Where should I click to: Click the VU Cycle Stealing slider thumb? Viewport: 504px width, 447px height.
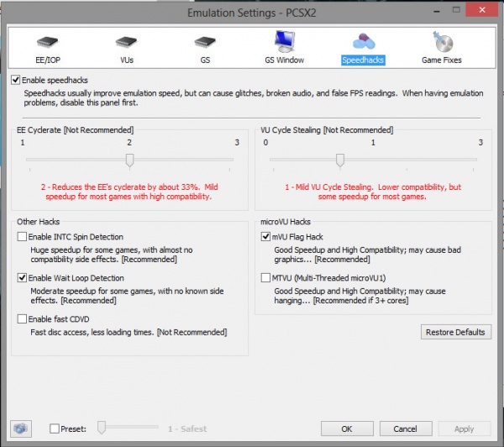coord(340,160)
